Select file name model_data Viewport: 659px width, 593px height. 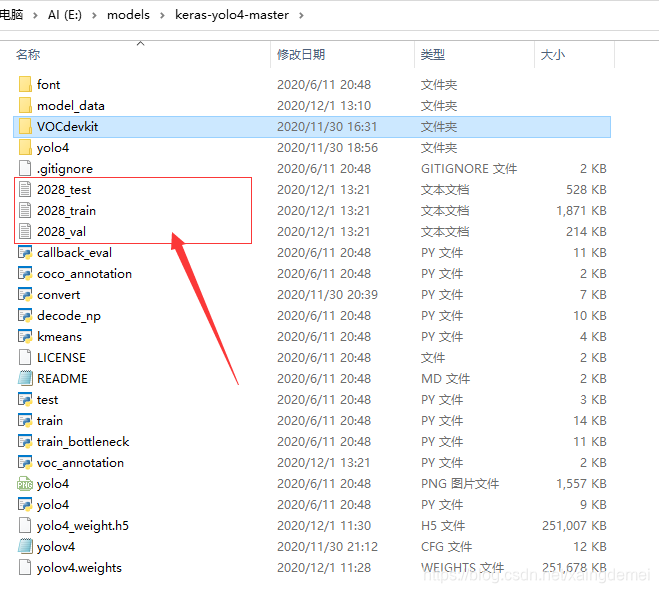coord(71,105)
